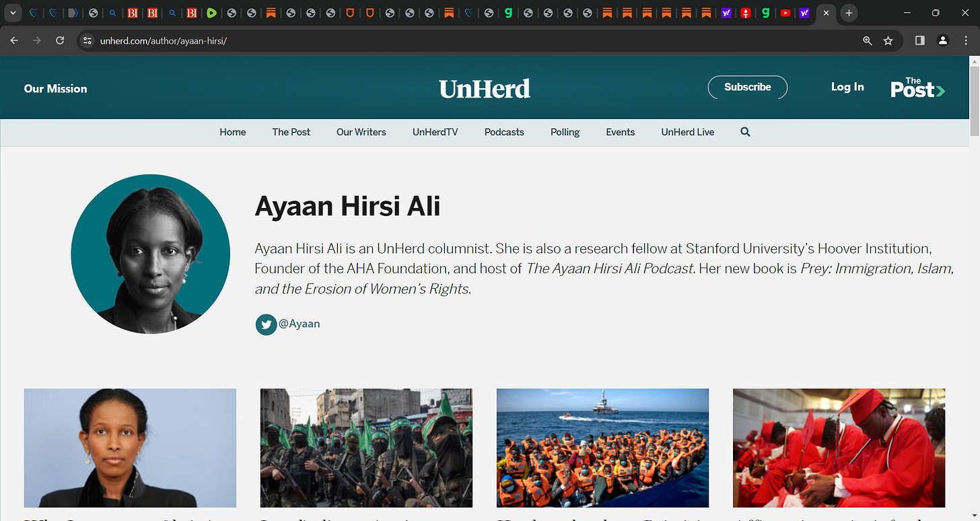The width and height of the screenshot is (980, 521).
Task: Switch to the gray arrow icon tab
Action: (x=73, y=13)
